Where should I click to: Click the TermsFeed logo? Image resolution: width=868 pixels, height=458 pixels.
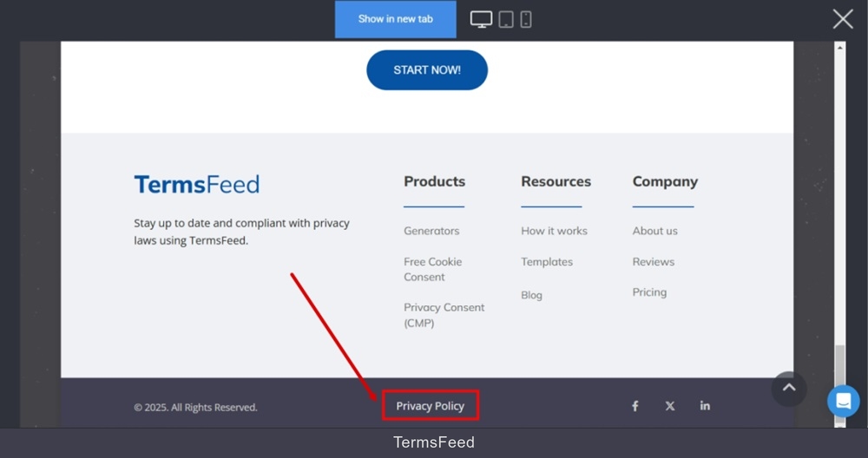tap(196, 184)
